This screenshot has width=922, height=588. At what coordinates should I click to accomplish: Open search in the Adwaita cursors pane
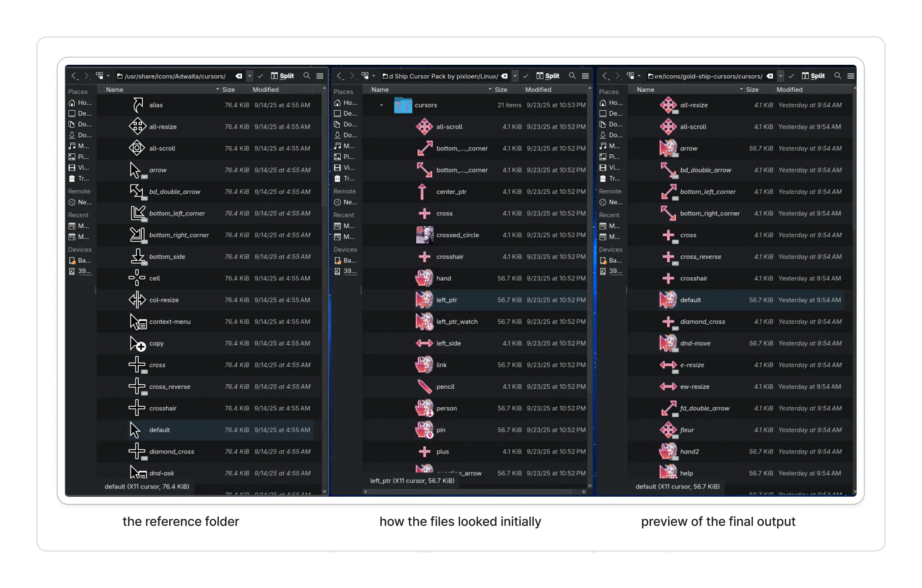pyautogui.click(x=306, y=76)
